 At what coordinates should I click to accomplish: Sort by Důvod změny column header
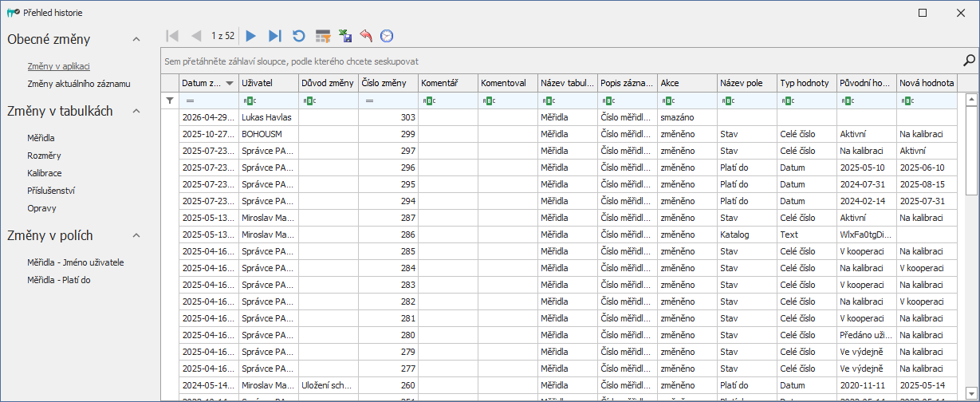[329, 83]
